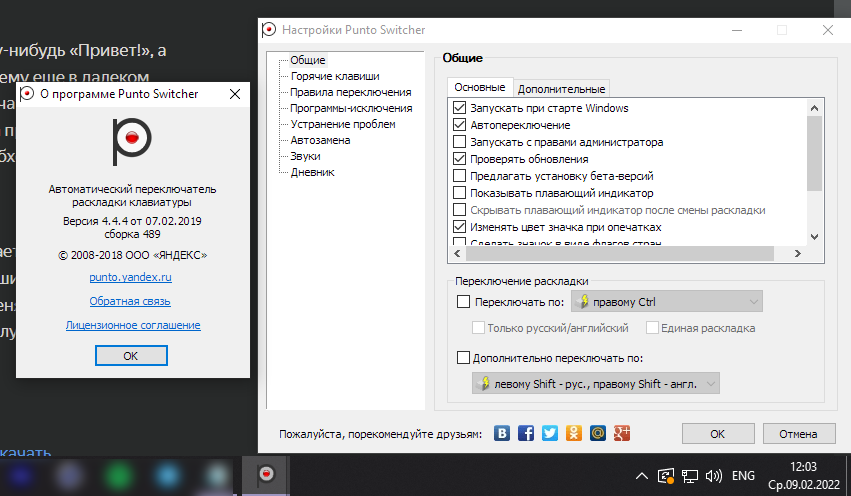Click horizontal scroll right arrow
The width and height of the screenshot is (851, 496).
(x=798, y=253)
